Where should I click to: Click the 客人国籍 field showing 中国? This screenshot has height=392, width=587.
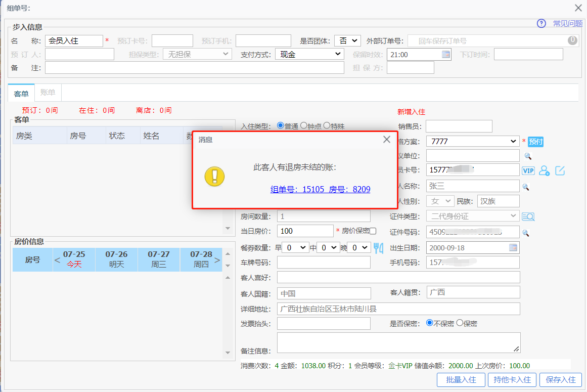(x=324, y=293)
